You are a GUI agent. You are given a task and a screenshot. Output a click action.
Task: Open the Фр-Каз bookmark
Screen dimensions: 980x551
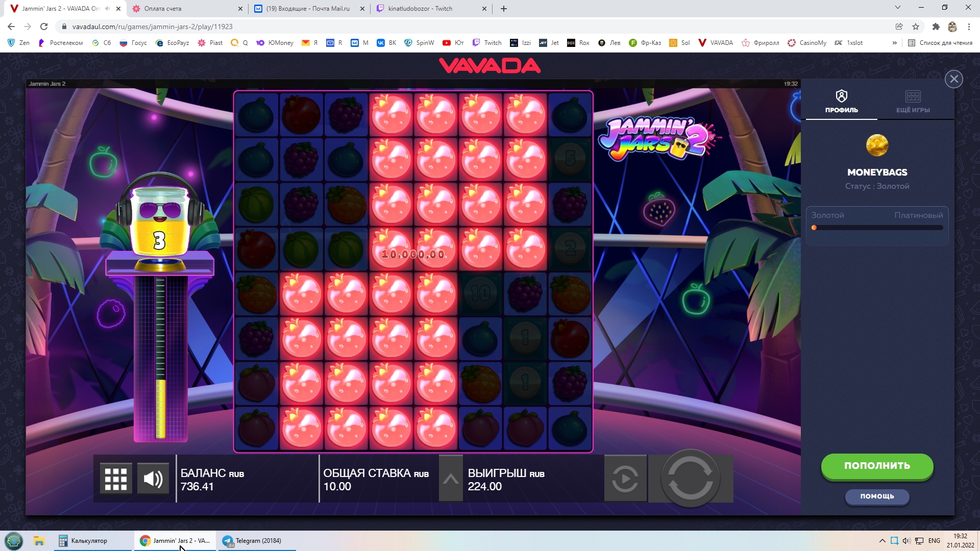[x=645, y=43]
